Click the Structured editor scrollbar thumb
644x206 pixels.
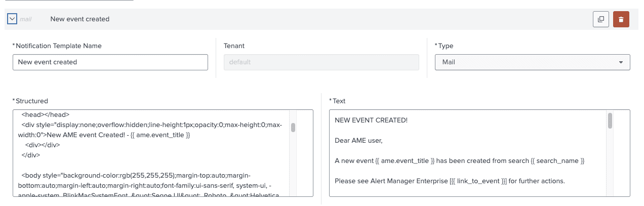(x=293, y=127)
